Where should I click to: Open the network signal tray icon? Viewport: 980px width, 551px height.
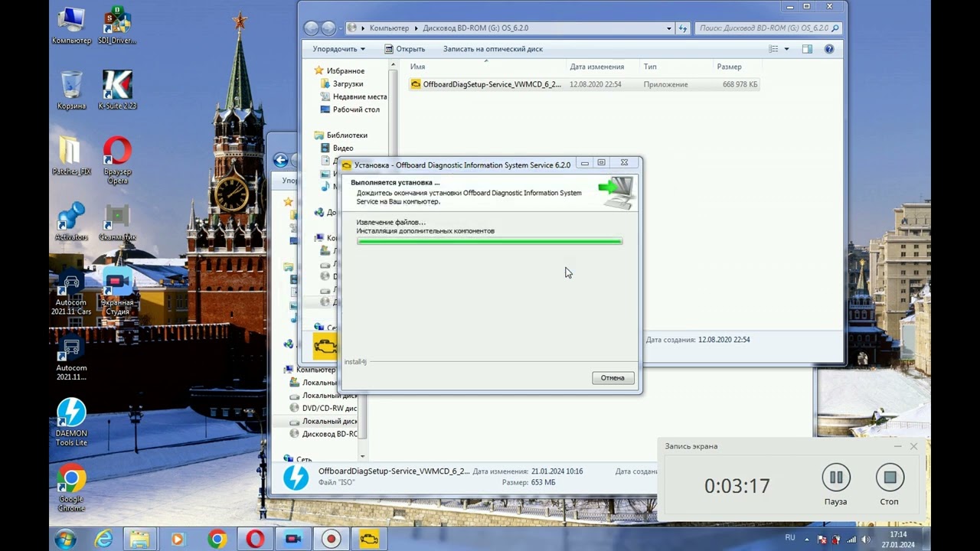click(x=851, y=540)
